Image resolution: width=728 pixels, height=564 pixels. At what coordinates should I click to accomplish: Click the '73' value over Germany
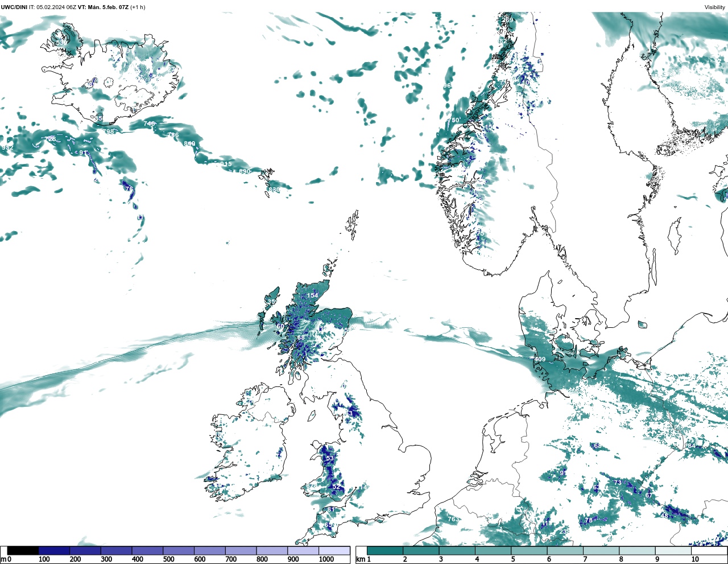coord(618,483)
